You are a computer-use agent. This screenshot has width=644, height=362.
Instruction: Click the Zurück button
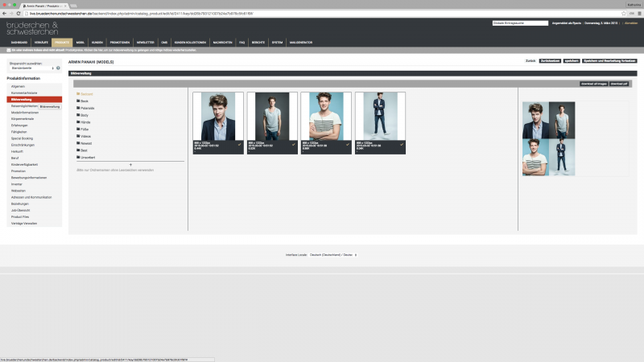click(530, 61)
